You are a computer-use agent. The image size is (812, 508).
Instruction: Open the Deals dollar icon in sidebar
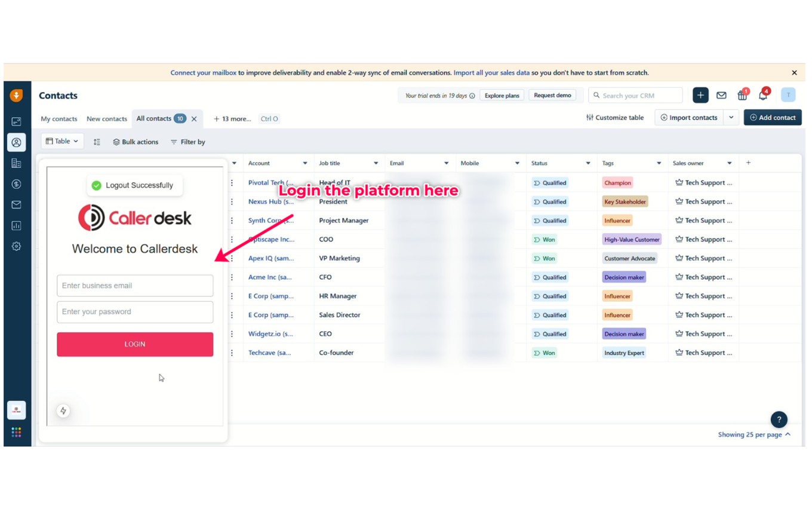click(16, 184)
